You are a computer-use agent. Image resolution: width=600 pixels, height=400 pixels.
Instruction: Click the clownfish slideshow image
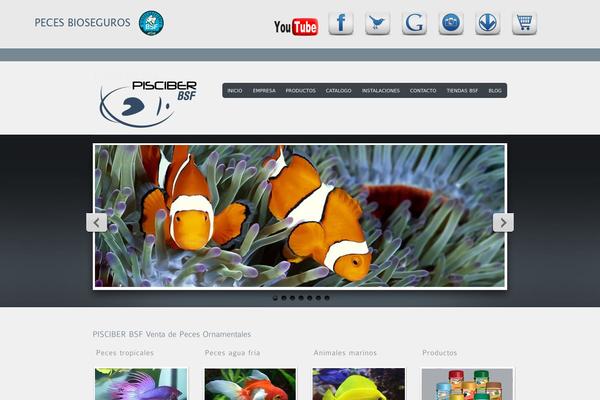point(300,216)
